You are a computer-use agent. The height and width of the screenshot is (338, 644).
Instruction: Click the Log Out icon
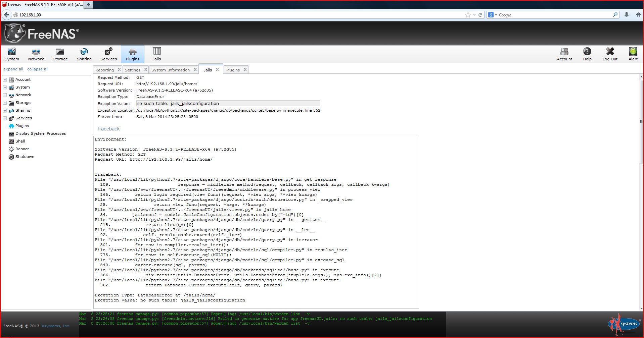click(610, 54)
